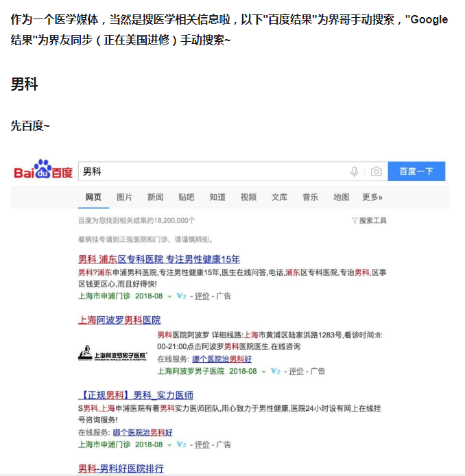Open the 贴吧 tab
465x476 pixels.
tap(187, 198)
